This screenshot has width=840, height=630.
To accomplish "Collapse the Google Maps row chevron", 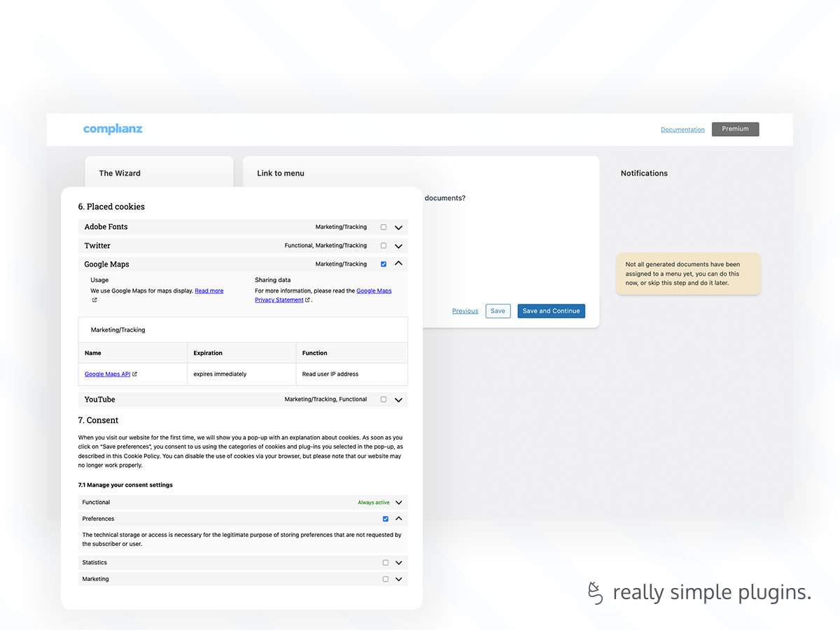I will tap(398, 264).
